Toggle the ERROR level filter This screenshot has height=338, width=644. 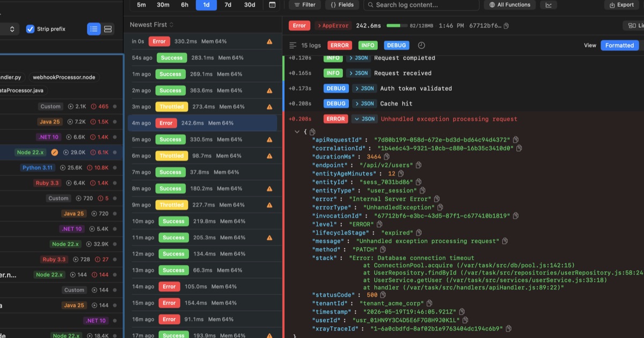pyautogui.click(x=340, y=46)
